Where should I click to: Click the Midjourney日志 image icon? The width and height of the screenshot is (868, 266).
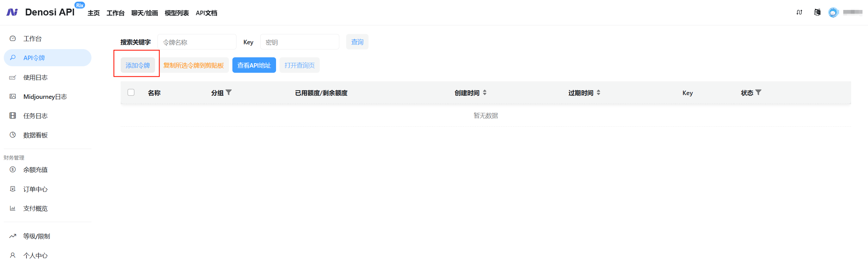pos(13,96)
